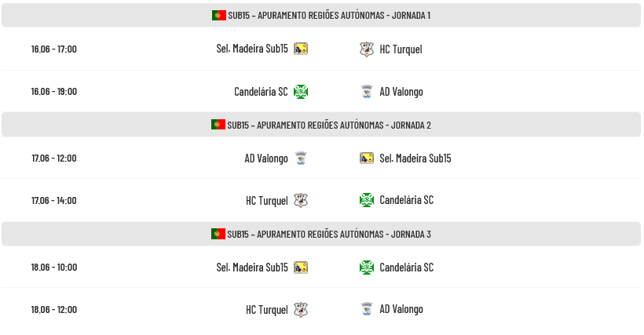The height and width of the screenshot is (335, 644).
Task: Click HC Turquel crest in 16.06 17:00 match
Action: 366,49
